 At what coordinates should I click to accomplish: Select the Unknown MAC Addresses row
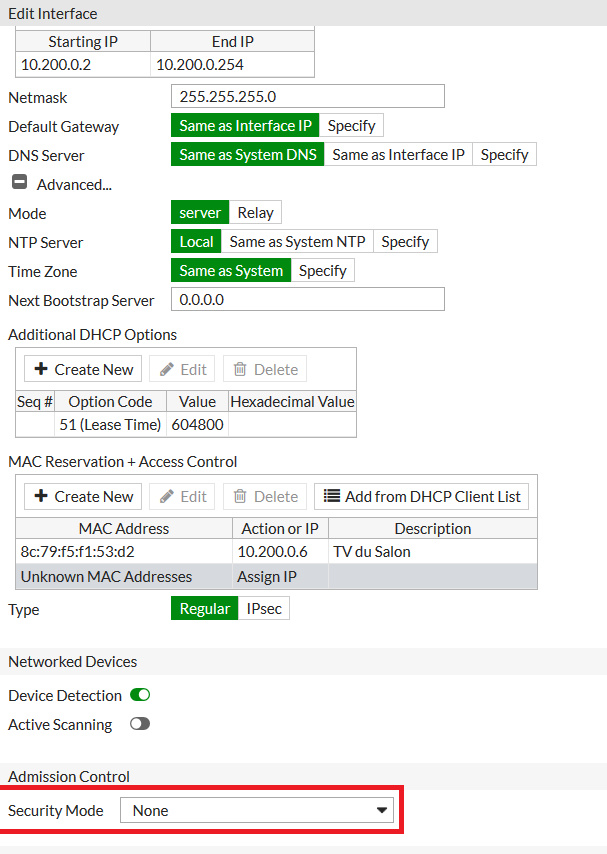(276, 577)
